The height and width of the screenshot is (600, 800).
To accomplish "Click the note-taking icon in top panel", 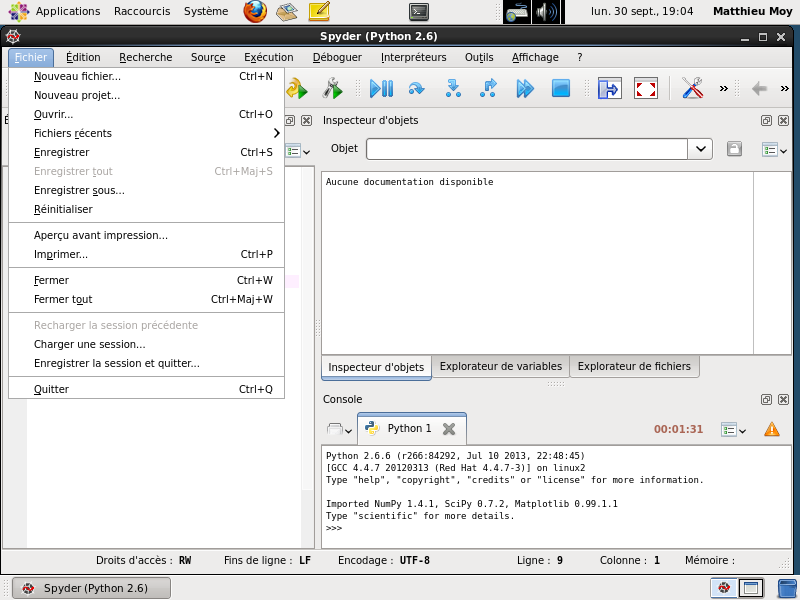I will pos(319,11).
